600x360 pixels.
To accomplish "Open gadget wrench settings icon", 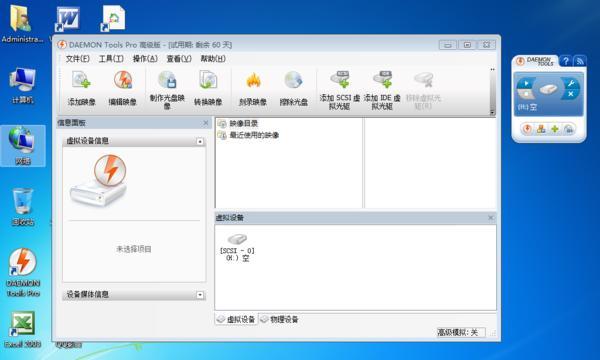I will tap(571, 83).
